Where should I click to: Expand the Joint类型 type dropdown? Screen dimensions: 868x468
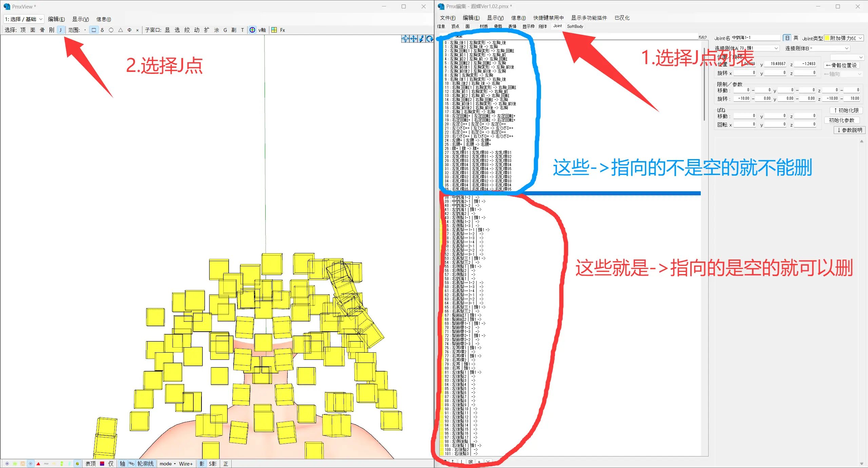pyautogui.click(x=861, y=38)
